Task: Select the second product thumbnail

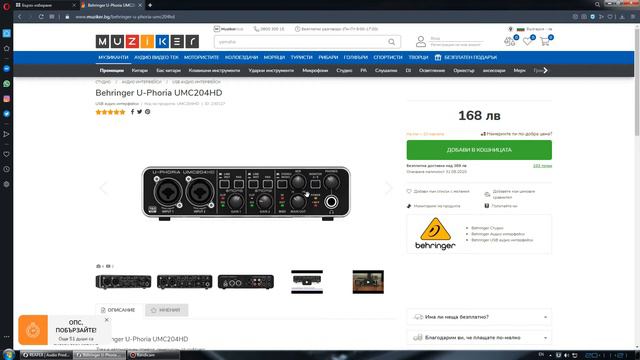Action: [184, 282]
